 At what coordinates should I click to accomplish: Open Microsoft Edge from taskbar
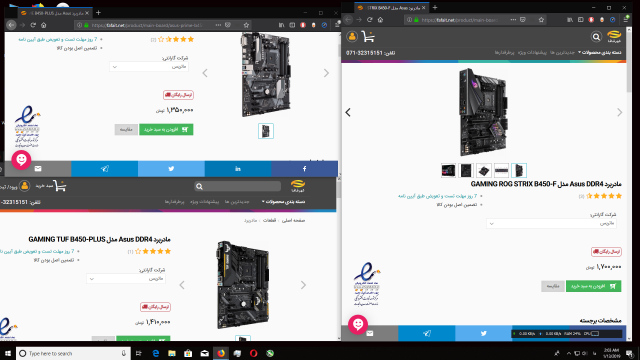pos(156,353)
